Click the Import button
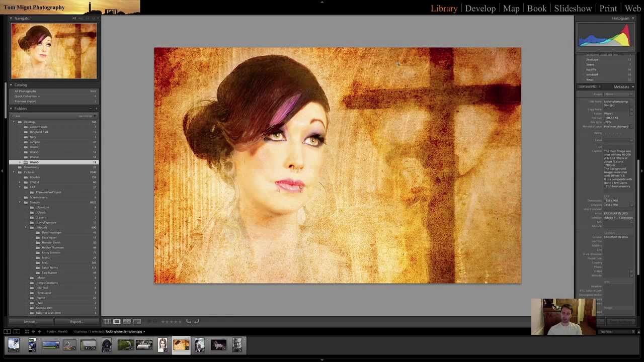 click(30, 322)
